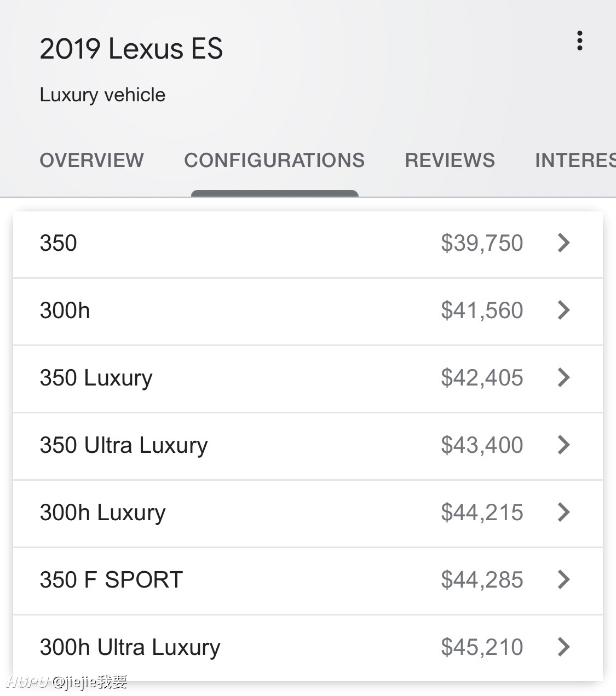Tap the arrow next to 350 Ultra Luxury
This screenshot has width=616, height=696.
(x=563, y=445)
